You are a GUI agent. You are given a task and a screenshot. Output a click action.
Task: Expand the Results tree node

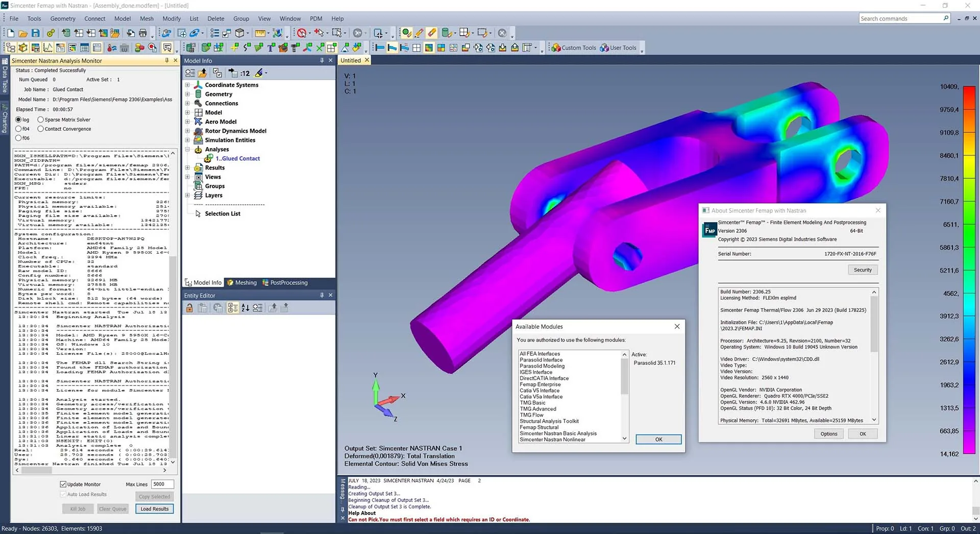pos(187,168)
